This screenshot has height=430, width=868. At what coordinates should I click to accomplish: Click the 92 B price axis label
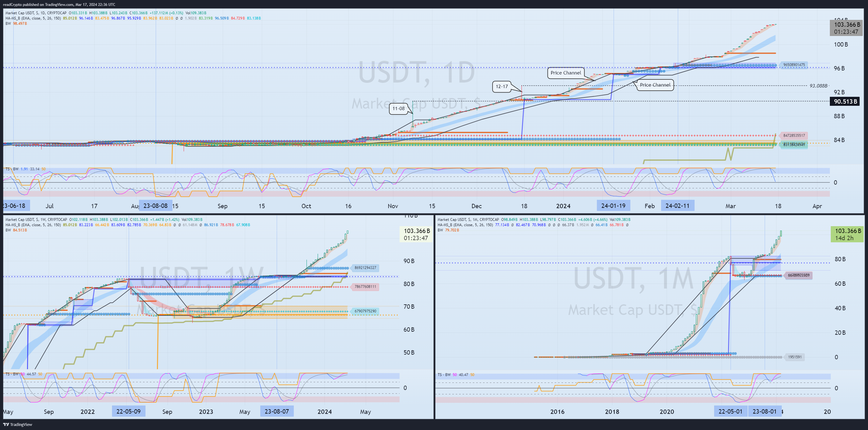tap(839, 92)
